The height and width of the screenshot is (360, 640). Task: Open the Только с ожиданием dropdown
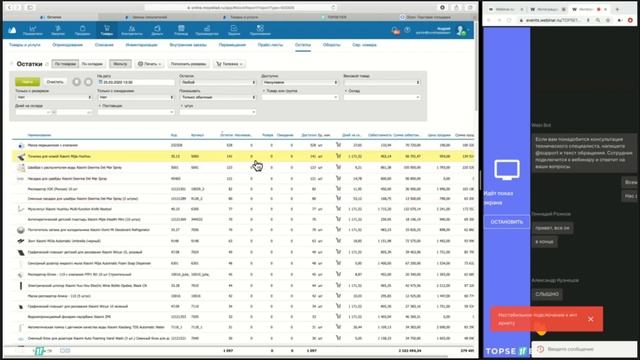(136, 97)
